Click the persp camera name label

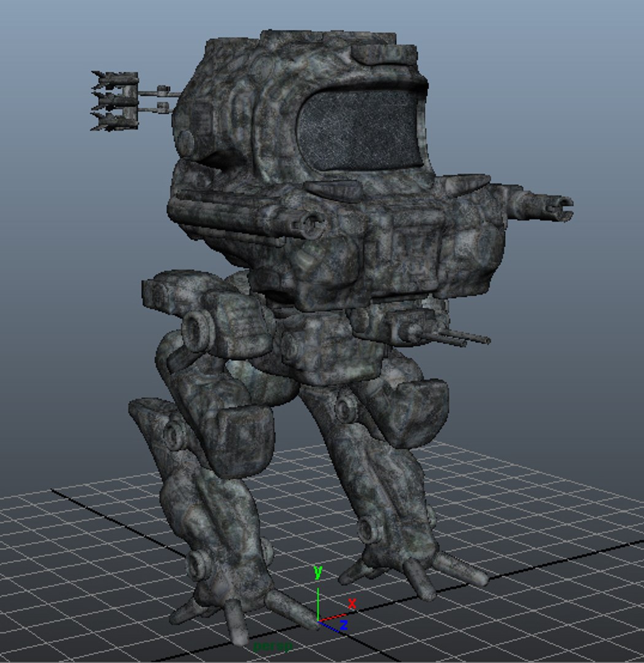pos(273,646)
